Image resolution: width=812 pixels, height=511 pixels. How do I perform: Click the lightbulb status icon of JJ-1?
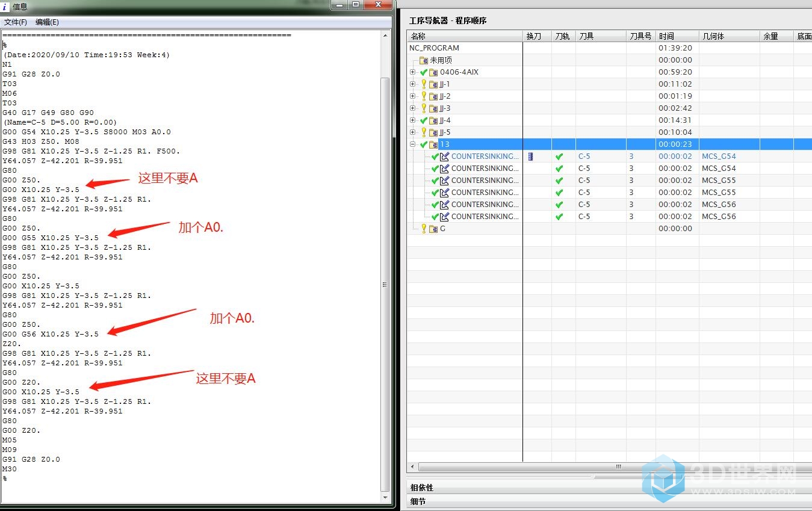(x=424, y=84)
